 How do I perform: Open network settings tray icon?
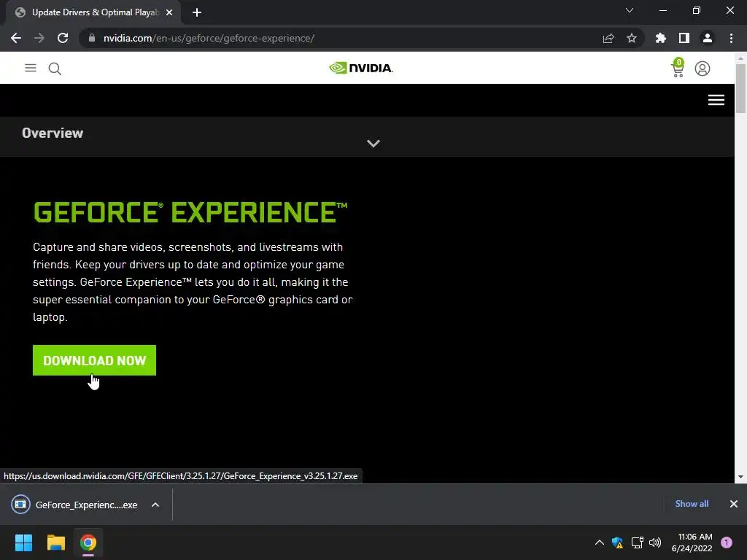pyautogui.click(x=637, y=542)
